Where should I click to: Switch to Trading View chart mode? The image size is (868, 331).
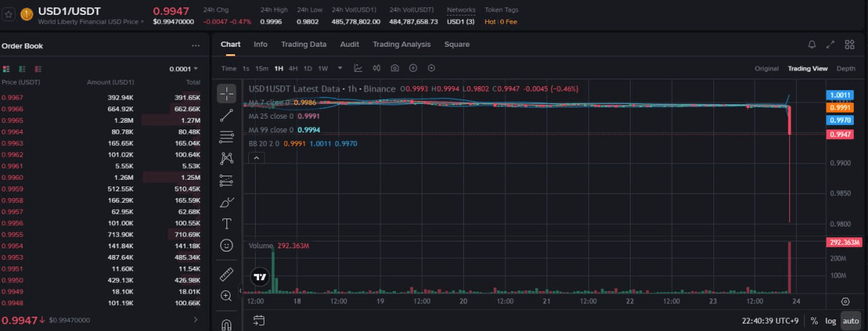pos(808,69)
